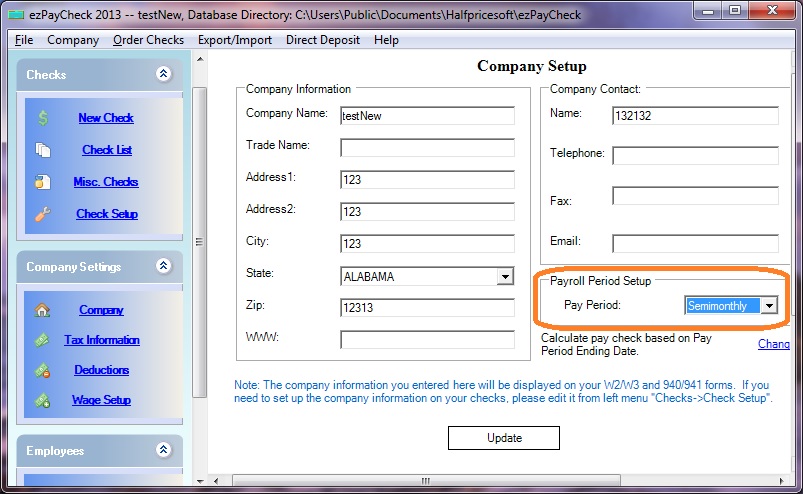Click the Check List documents icon

click(x=43, y=150)
